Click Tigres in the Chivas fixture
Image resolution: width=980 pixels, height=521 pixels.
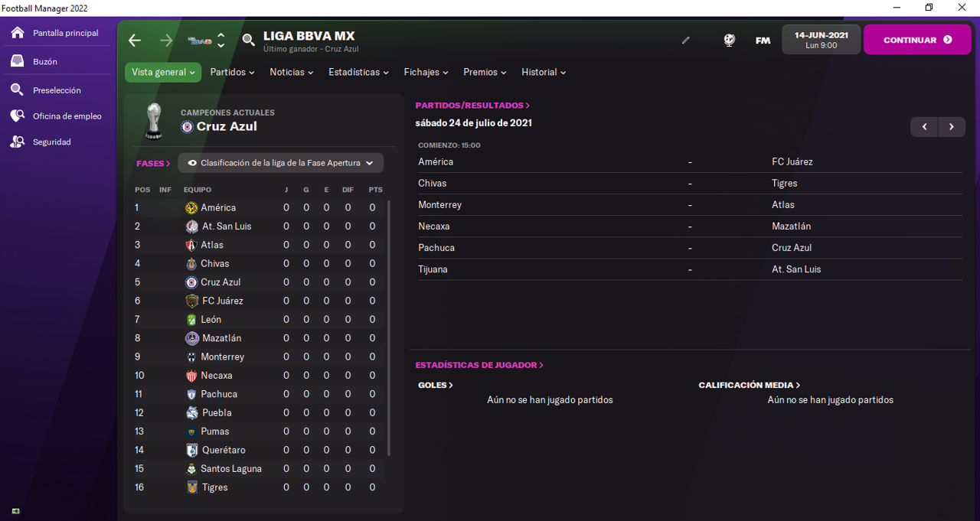785,184
